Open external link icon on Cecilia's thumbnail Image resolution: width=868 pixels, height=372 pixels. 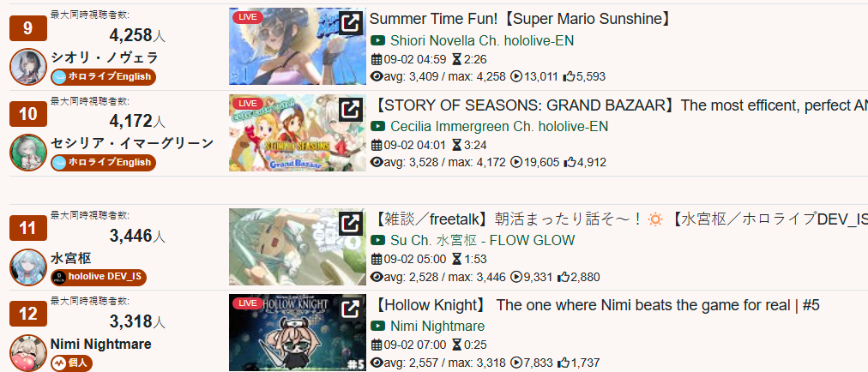point(351,109)
